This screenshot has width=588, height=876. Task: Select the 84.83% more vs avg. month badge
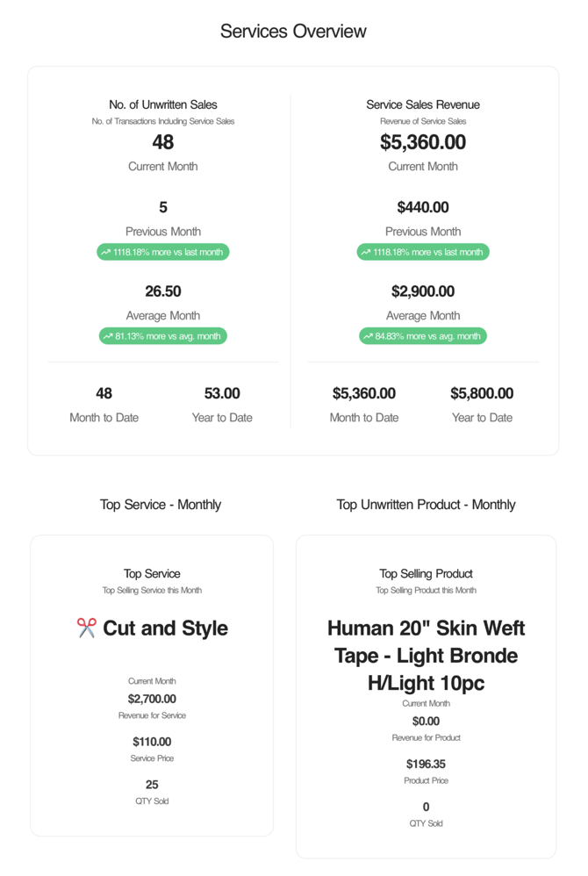pyautogui.click(x=423, y=336)
